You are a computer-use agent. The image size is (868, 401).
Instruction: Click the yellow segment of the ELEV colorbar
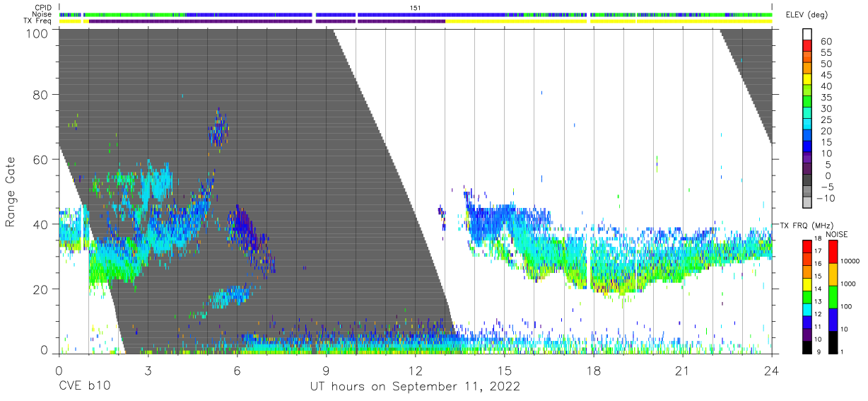tap(807, 80)
